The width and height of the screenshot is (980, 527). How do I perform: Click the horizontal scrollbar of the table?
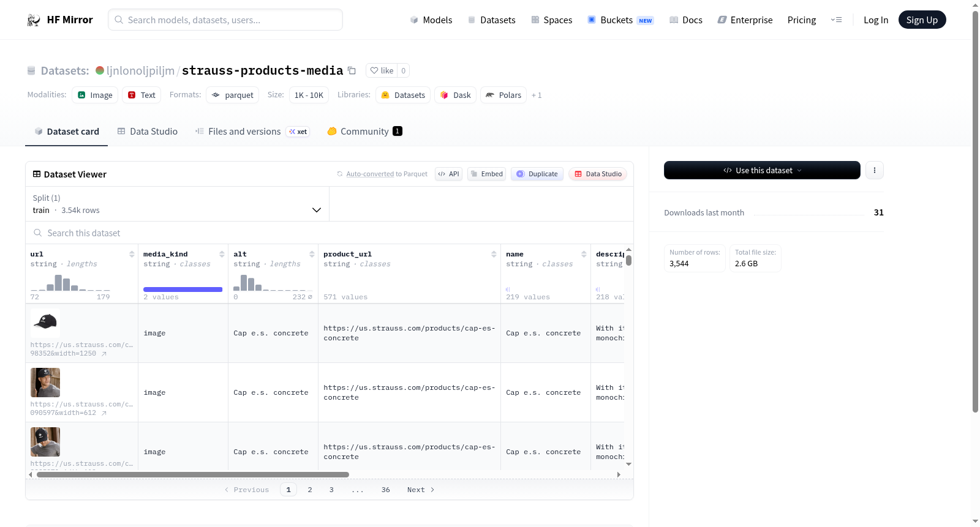tap(193, 474)
